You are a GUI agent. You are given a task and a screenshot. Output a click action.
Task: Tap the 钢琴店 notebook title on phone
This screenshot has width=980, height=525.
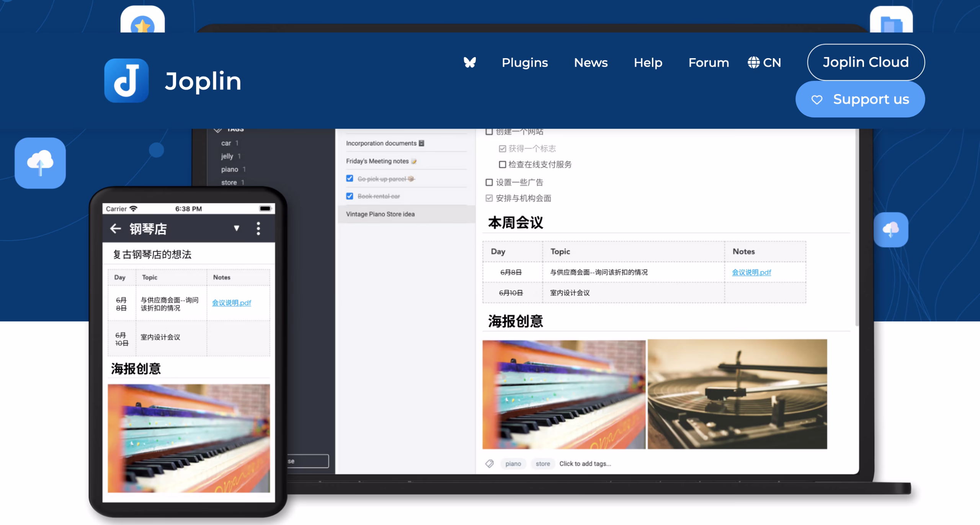click(148, 229)
